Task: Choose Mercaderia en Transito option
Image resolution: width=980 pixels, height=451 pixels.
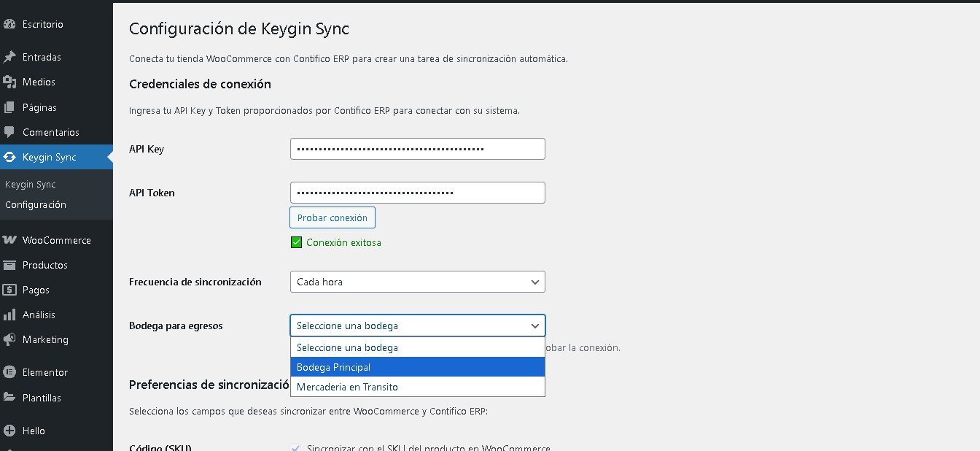Action: point(417,387)
